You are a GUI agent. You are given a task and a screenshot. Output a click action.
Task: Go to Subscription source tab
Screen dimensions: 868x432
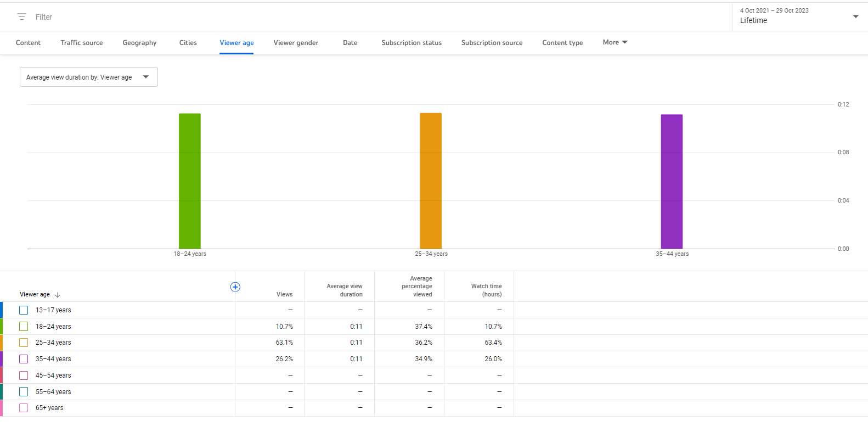point(492,43)
